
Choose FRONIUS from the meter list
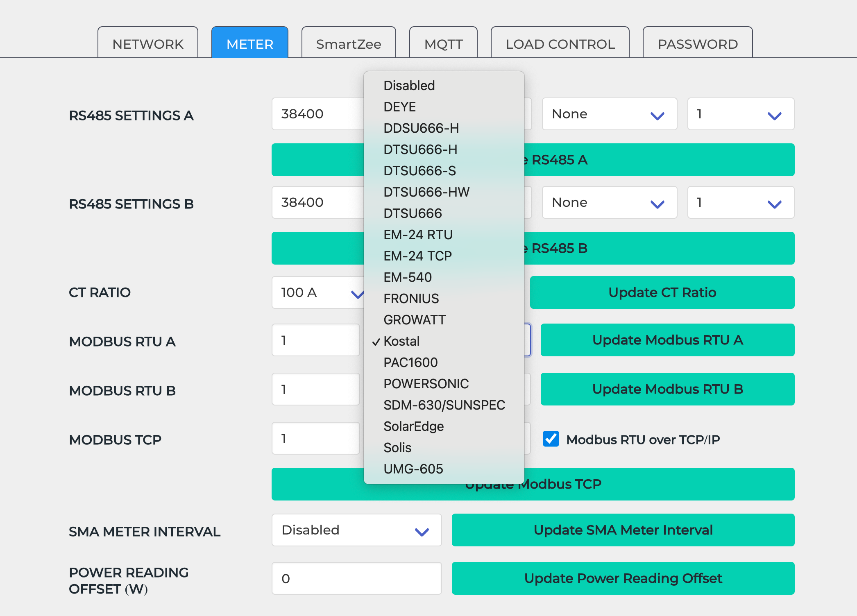411,299
